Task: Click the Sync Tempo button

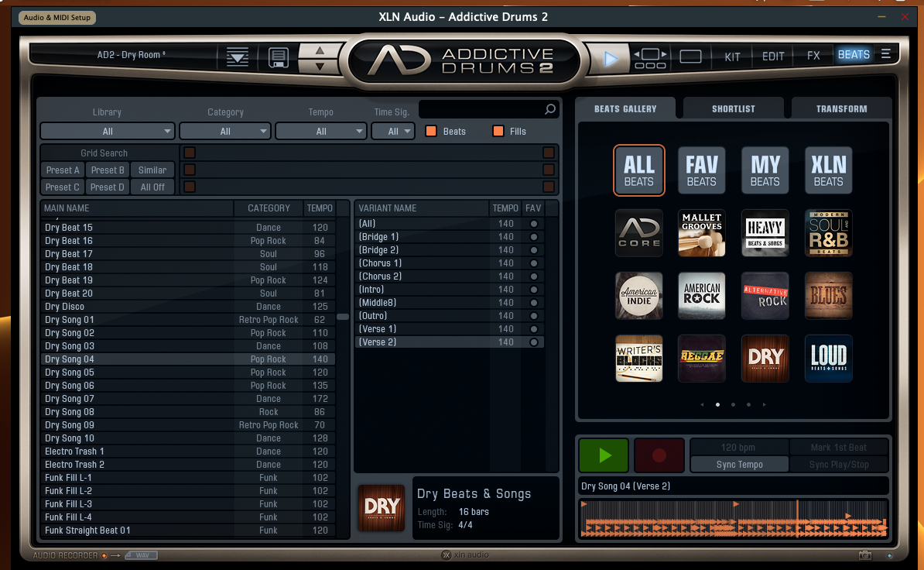Action: coord(740,465)
